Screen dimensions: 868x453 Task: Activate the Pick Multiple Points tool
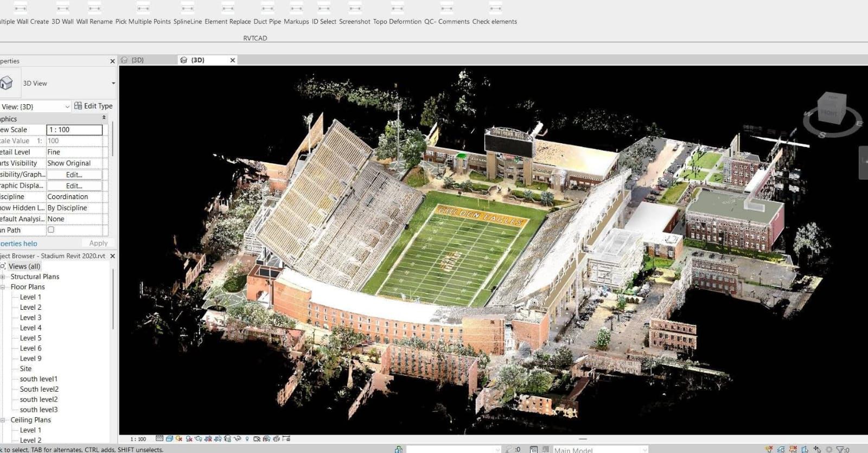pos(143,15)
